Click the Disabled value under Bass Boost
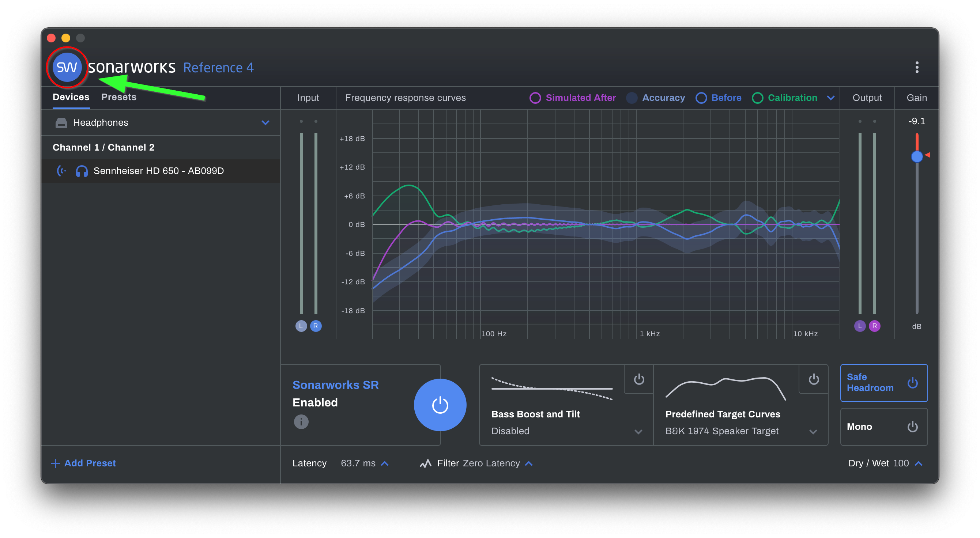 510,431
